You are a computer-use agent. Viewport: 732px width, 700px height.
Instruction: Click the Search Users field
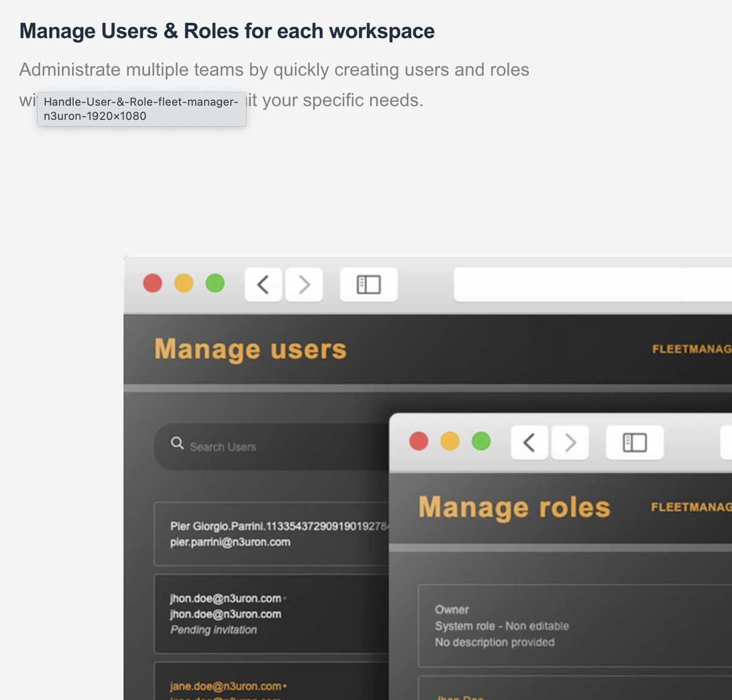pos(271,446)
